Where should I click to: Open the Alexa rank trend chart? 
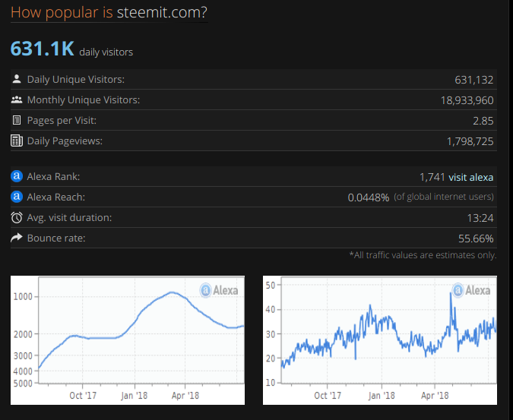(x=128, y=340)
